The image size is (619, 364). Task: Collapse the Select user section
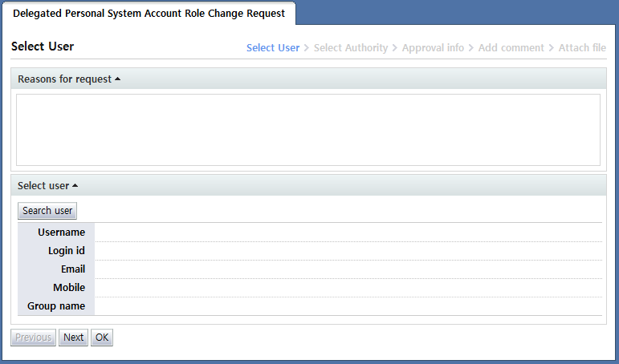pyautogui.click(x=47, y=185)
